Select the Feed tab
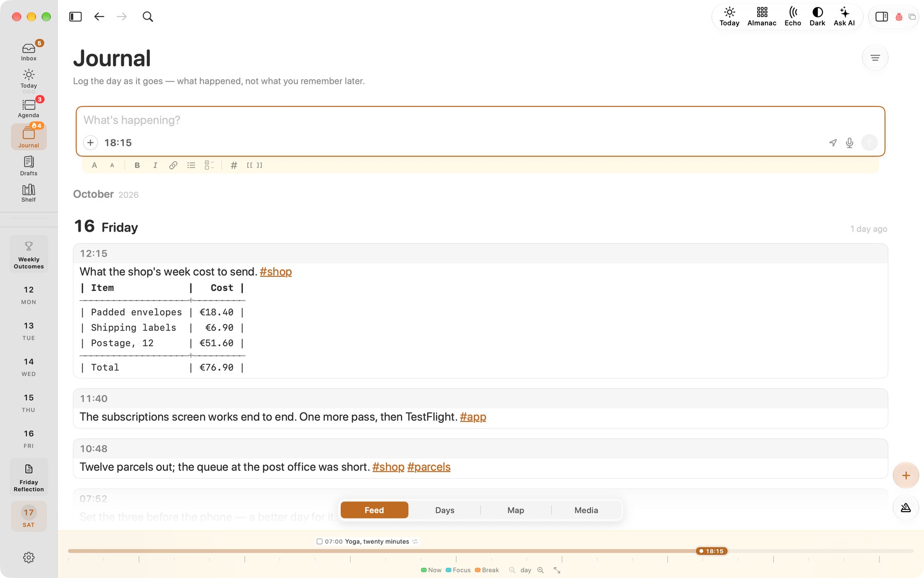Screen dimensions: 924x578 374,510
